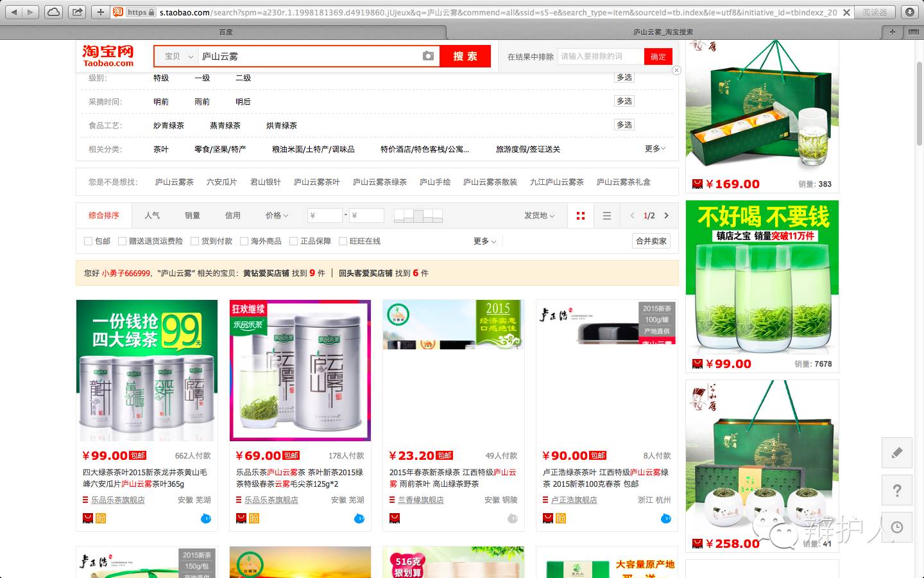
Task: Toggle the 包邮 checkbox
Action: point(89,241)
